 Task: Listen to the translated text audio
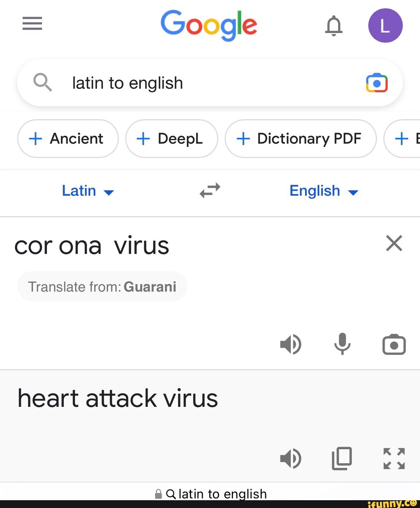coord(290,458)
